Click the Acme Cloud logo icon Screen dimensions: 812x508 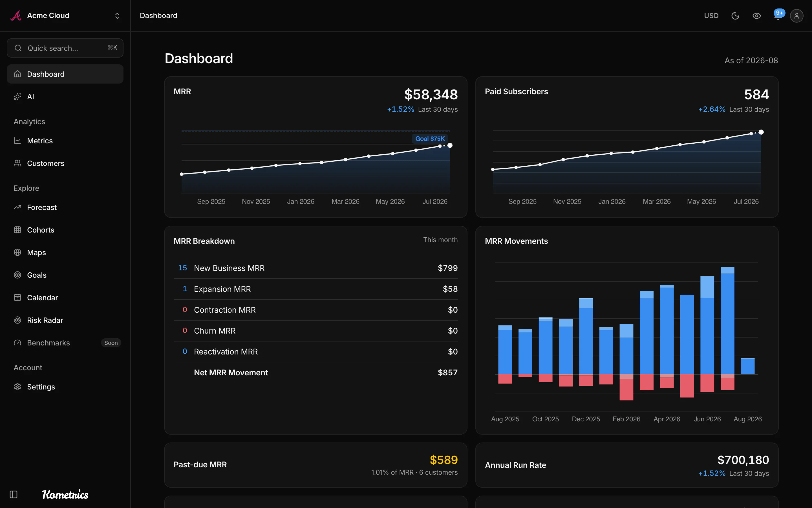[x=16, y=16]
